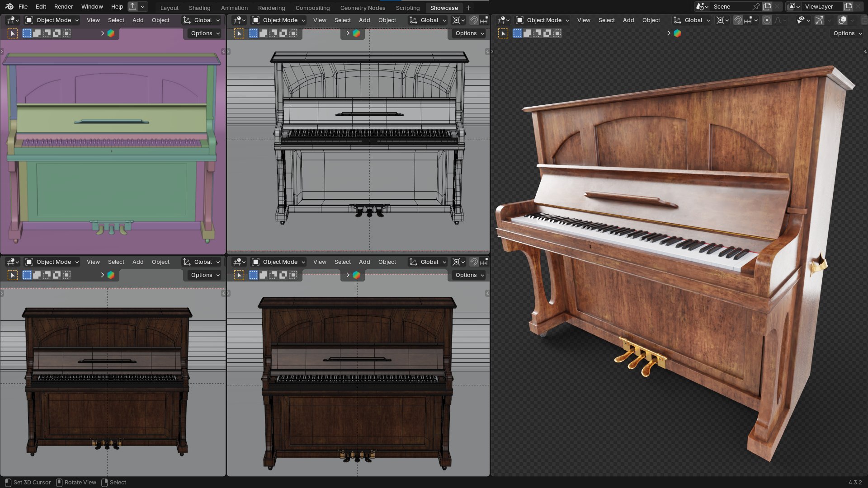
Task: Switch to the Geometry Nodes workspace tab
Action: (x=363, y=8)
